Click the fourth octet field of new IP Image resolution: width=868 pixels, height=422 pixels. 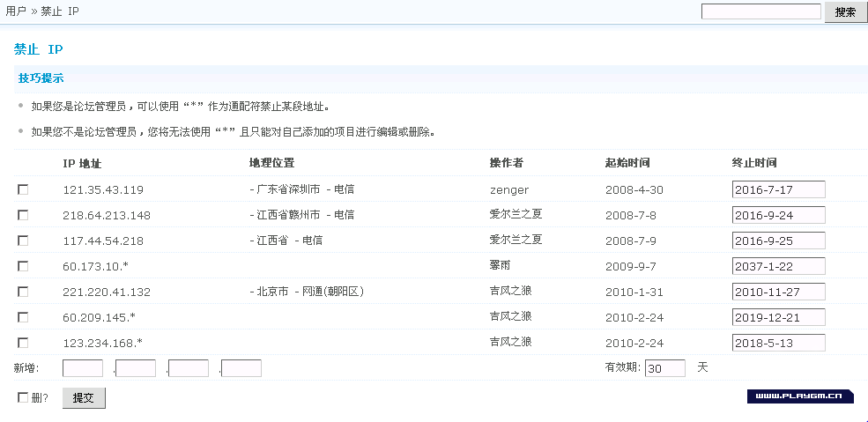coord(241,368)
